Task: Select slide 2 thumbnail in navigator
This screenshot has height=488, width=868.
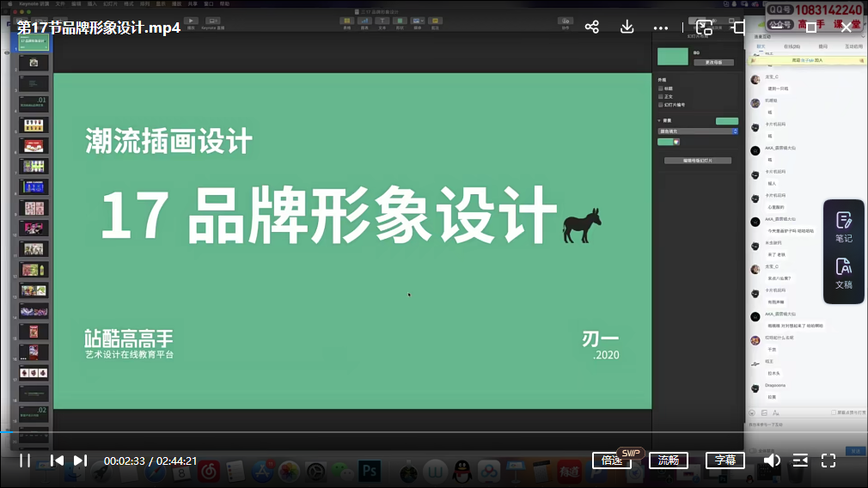Action: tap(34, 63)
